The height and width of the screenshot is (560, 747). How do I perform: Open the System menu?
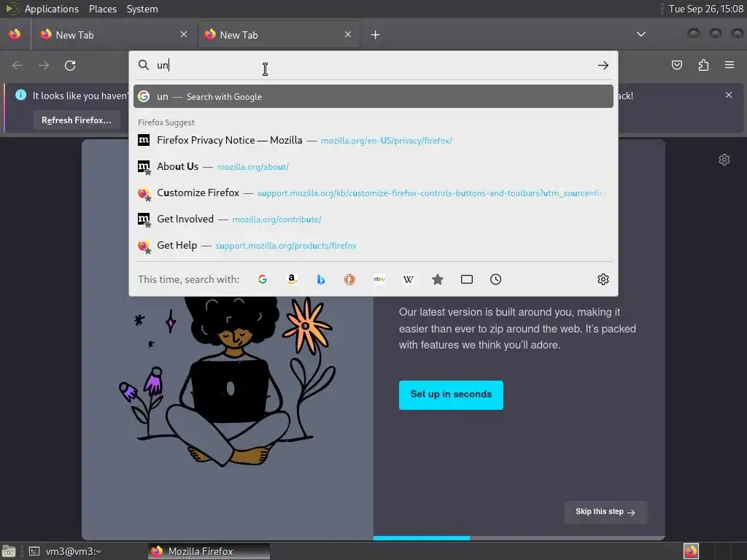(x=142, y=9)
